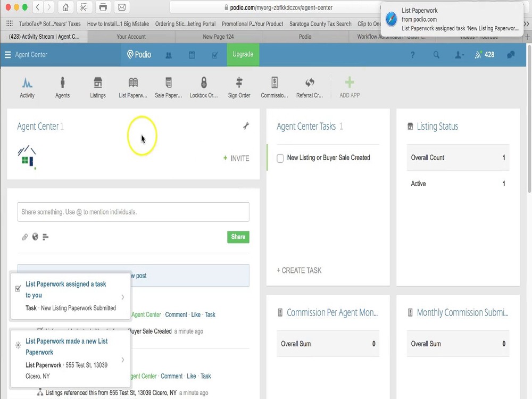Click the attach file paperclip icon
The image size is (532, 399).
click(25, 237)
